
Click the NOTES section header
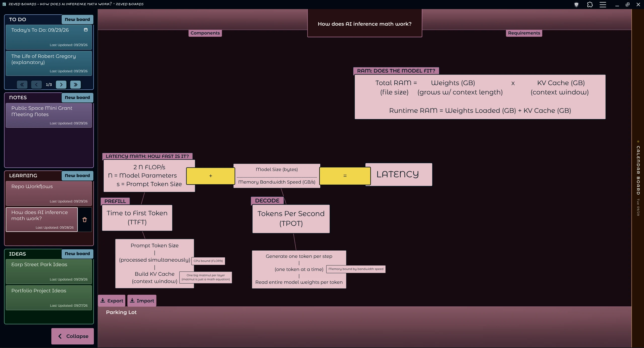(x=18, y=97)
